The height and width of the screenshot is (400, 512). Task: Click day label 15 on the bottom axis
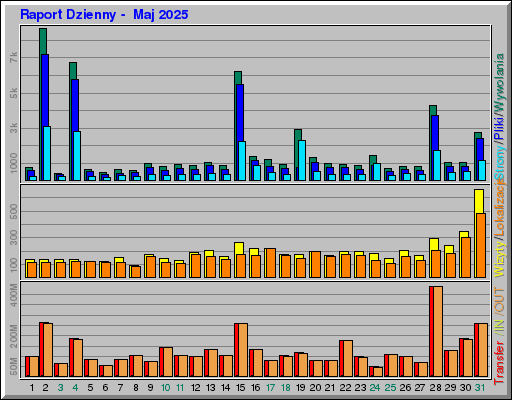241,388
